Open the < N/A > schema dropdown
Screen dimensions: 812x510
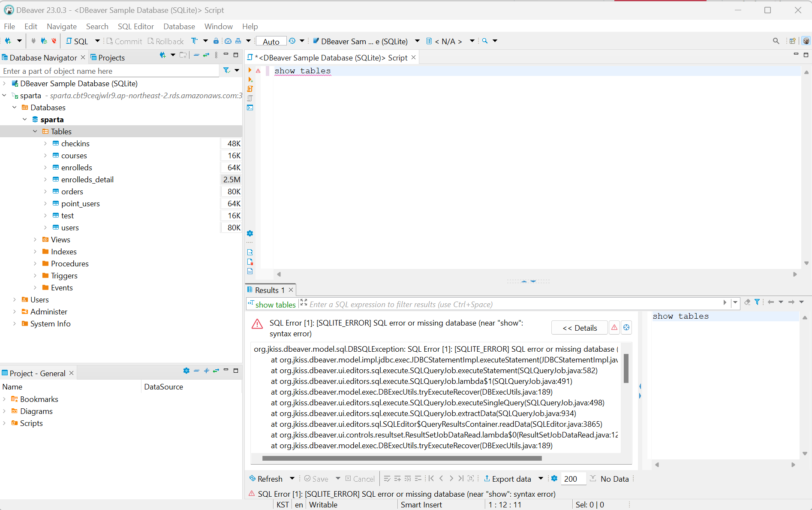(x=472, y=41)
